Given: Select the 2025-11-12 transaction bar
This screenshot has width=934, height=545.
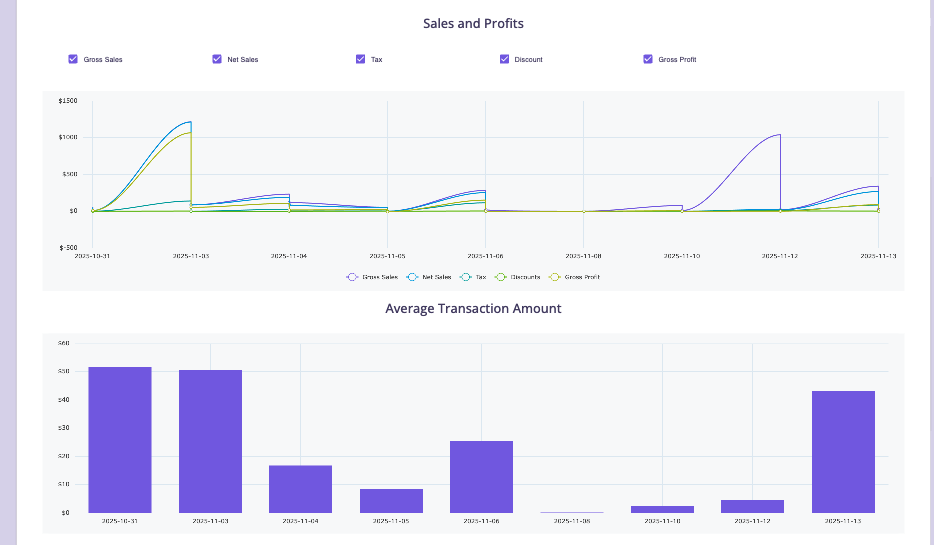Looking at the screenshot, I should (x=752, y=506).
